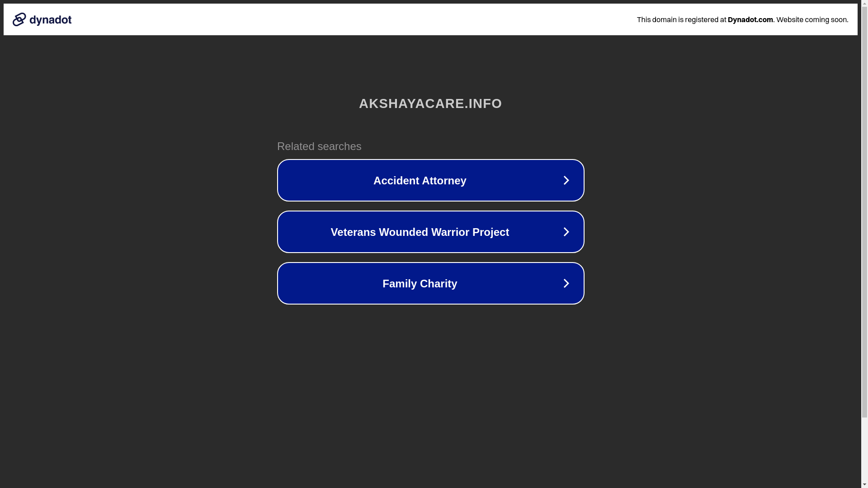Open the Veterans Wounded Warrior Project result
The image size is (868, 488).
(430, 232)
